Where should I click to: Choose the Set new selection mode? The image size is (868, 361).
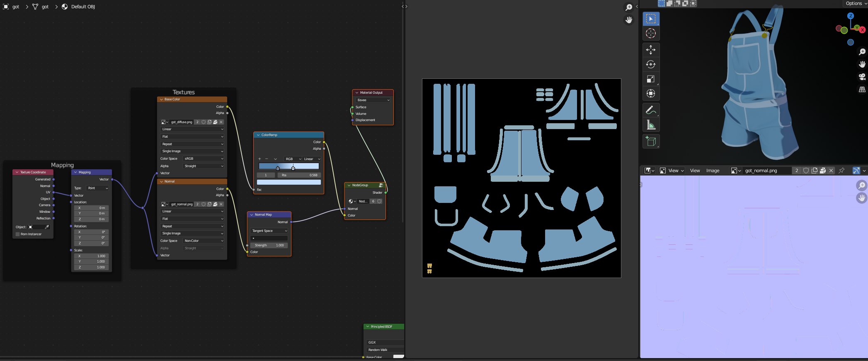(x=662, y=3)
